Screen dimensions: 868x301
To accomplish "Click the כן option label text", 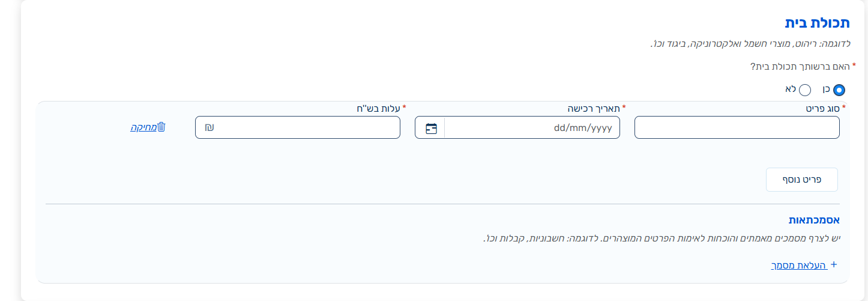I will pyautogui.click(x=826, y=89).
